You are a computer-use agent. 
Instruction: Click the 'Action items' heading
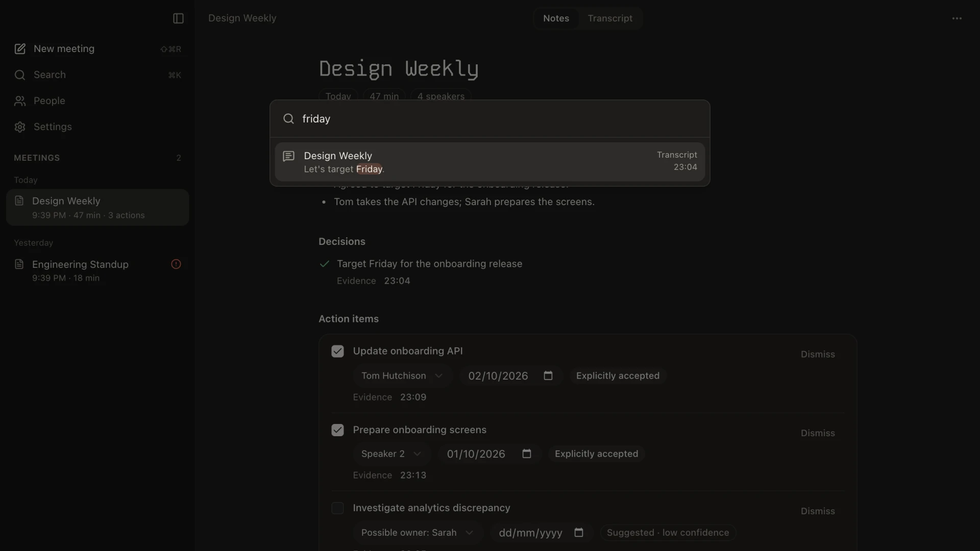[349, 318]
